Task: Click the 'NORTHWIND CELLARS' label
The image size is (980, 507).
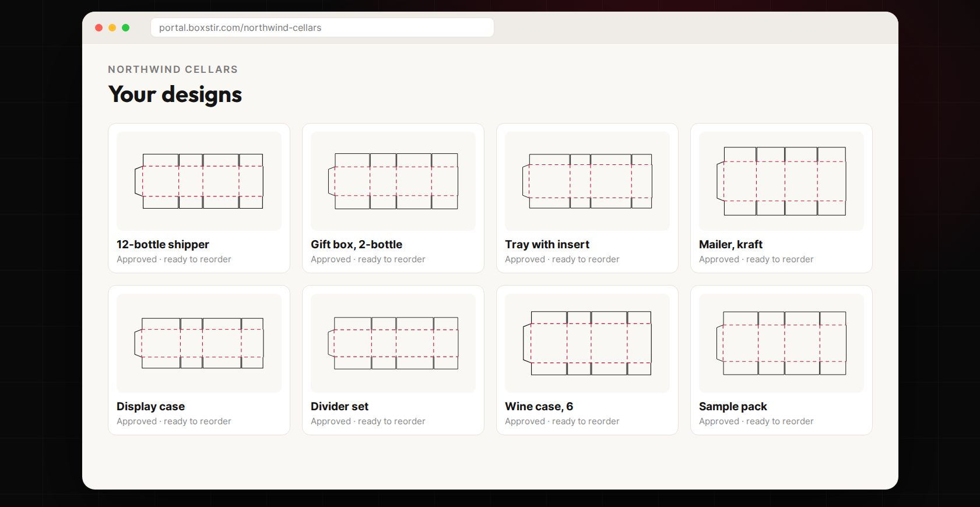Action: (173, 69)
